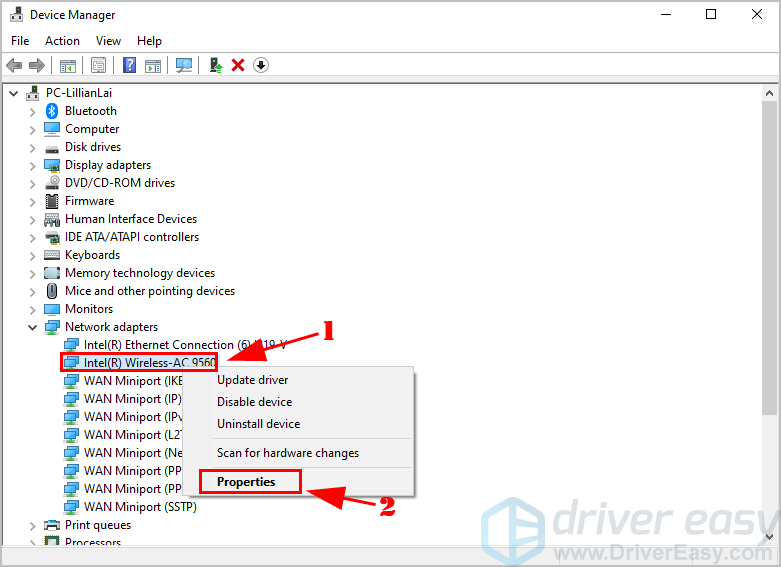Viewport: 781px width, 567px height.
Task: Expand the Disk drives node chevron
Action: (32, 147)
